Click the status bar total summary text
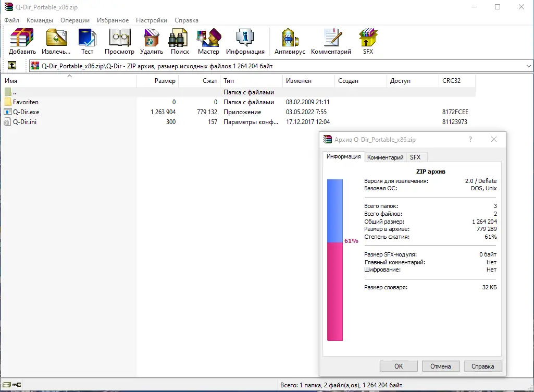534x392 pixels. [341, 385]
